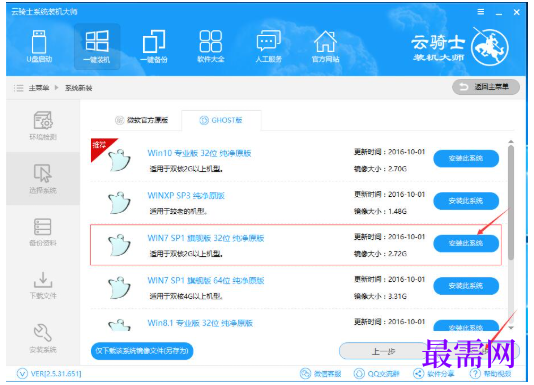Viewport: 534px width, 385px height.
Task: Install the Win10 专业版 32位 system
Action: pos(466,158)
